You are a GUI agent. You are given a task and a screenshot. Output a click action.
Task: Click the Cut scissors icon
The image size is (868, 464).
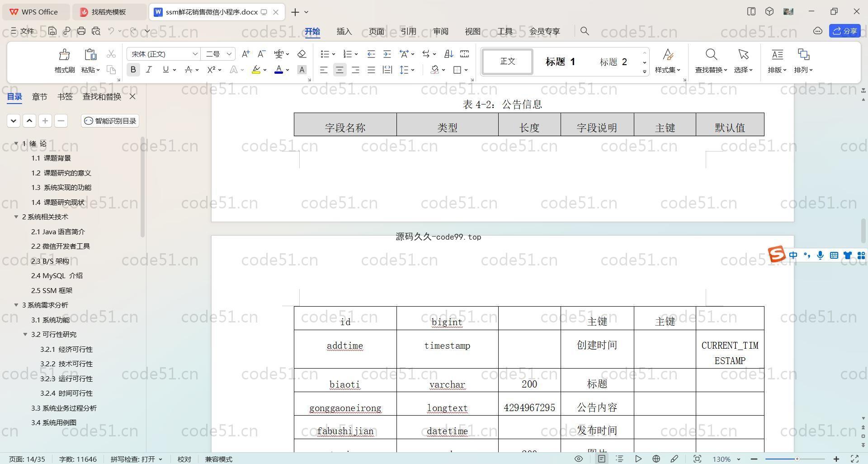[x=111, y=54]
